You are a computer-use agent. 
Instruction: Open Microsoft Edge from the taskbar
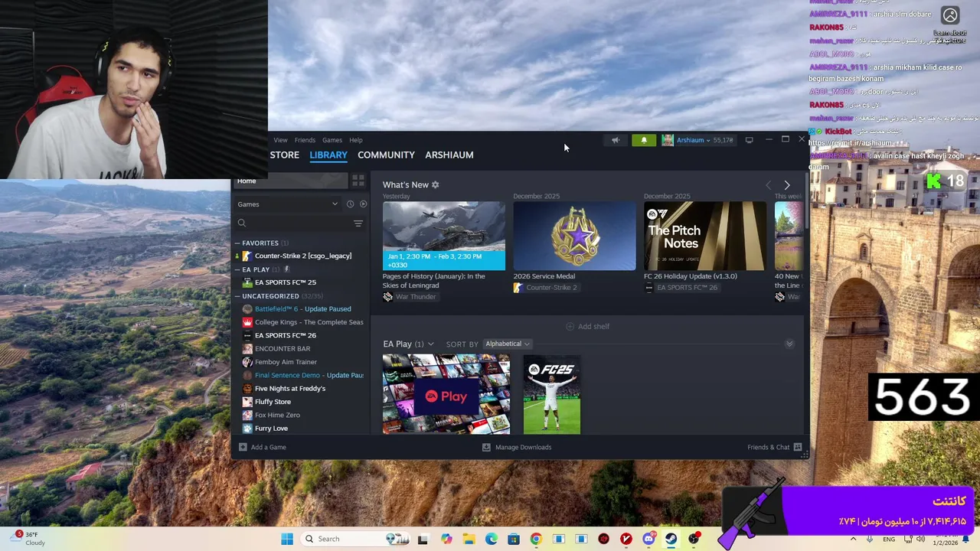coord(492,539)
